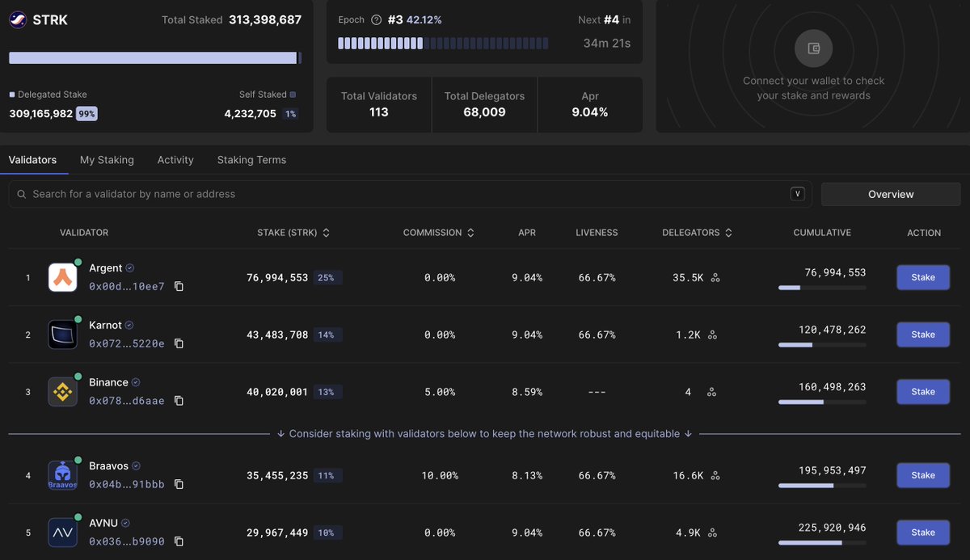The width and height of the screenshot is (970, 560).
Task: Click the AVNU validator name
Action: point(103,524)
